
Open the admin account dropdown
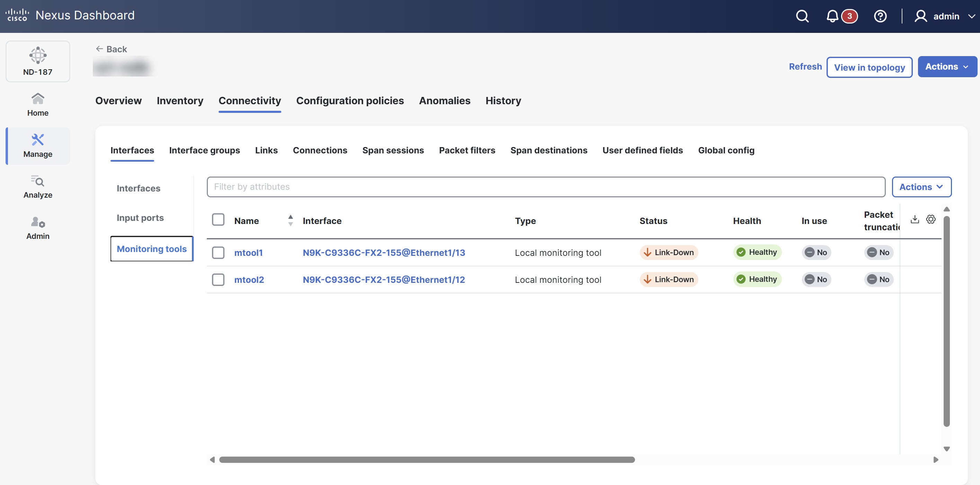point(945,16)
